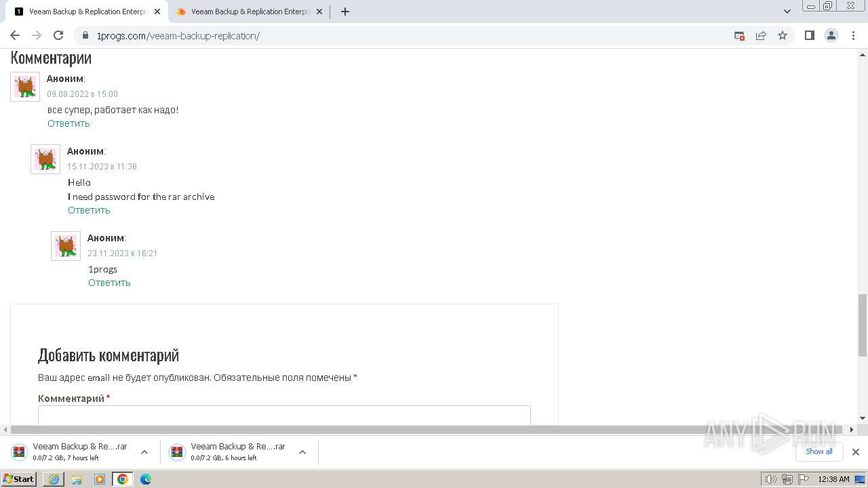The image size is (868, 488).
Task: Click the 'Комментарии' heading
Action: 51,58
